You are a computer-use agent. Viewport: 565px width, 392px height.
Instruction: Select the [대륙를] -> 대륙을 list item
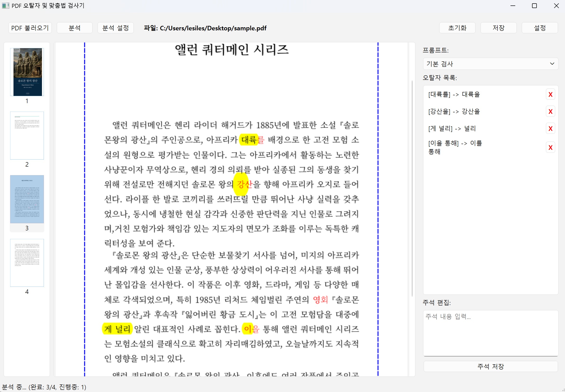click(454, 95)
